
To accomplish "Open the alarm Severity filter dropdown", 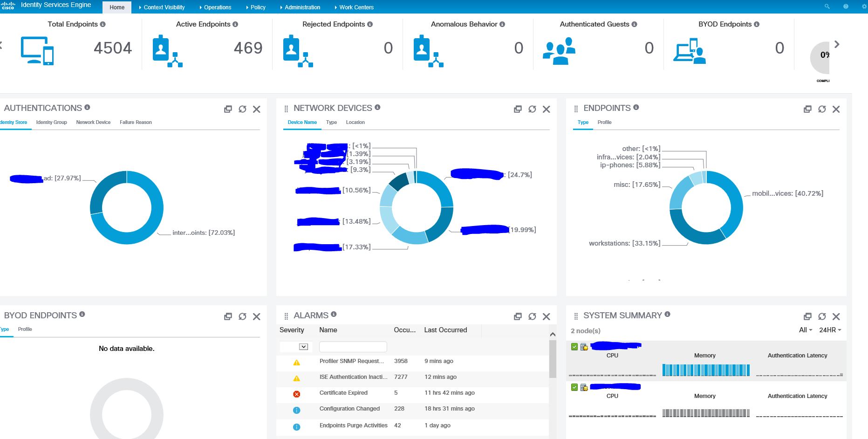I will tap(303, 347).
